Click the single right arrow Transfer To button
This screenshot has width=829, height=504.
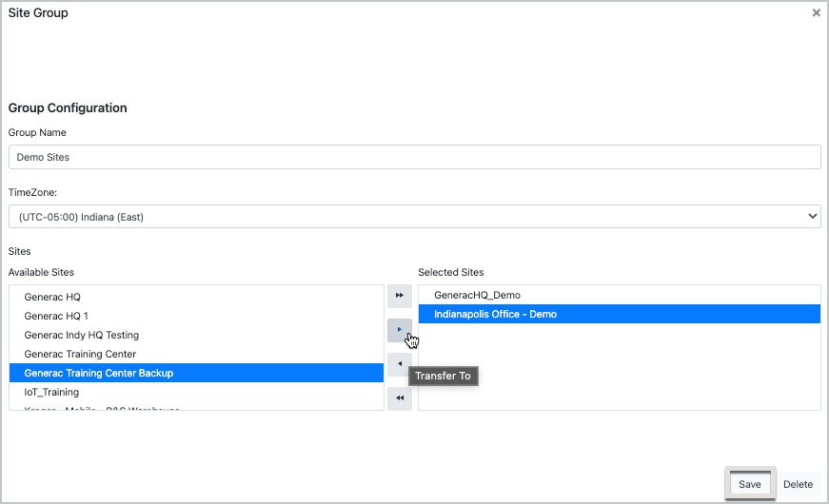(x=400, y=330)
